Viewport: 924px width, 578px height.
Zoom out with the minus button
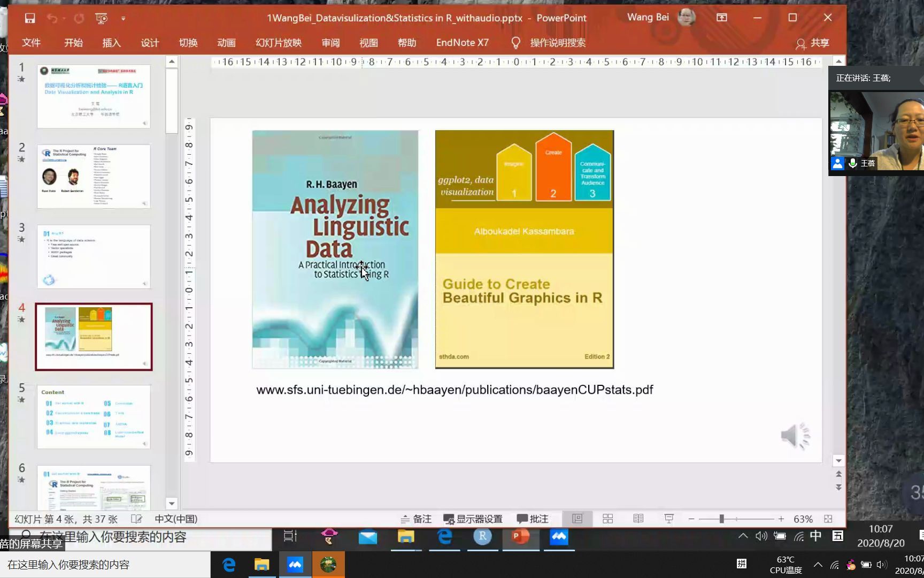click(x=691, y=519)
